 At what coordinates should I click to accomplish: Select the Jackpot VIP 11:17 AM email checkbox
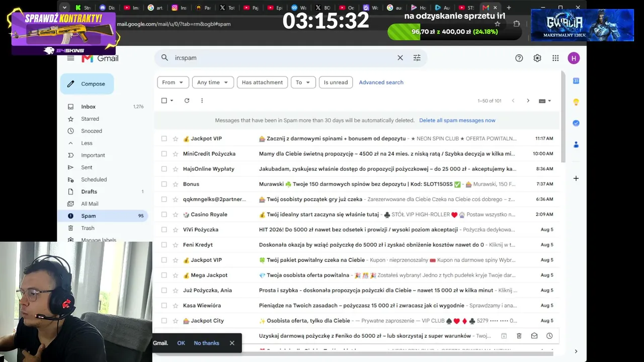coord(164,139)
